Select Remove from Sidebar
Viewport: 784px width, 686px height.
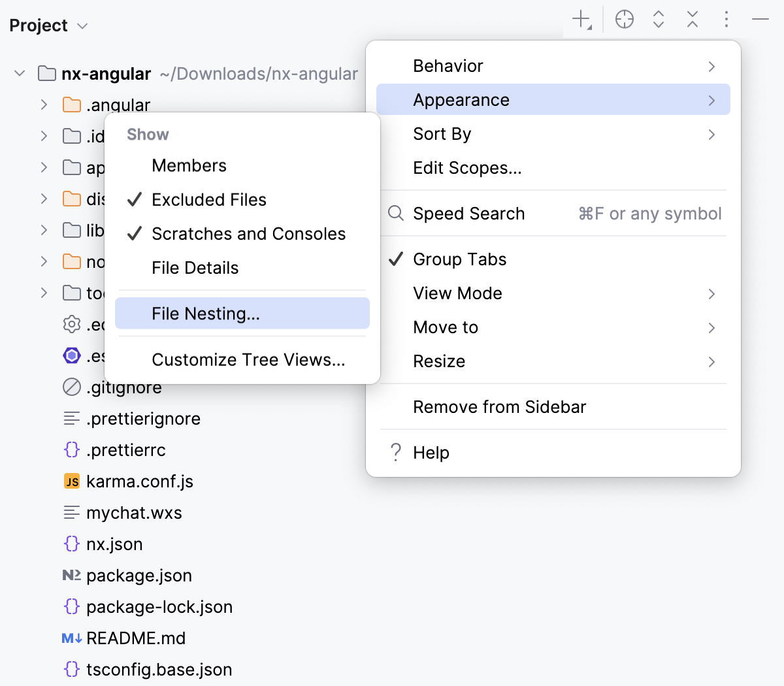pyautogui.click(x=499, y=406)
